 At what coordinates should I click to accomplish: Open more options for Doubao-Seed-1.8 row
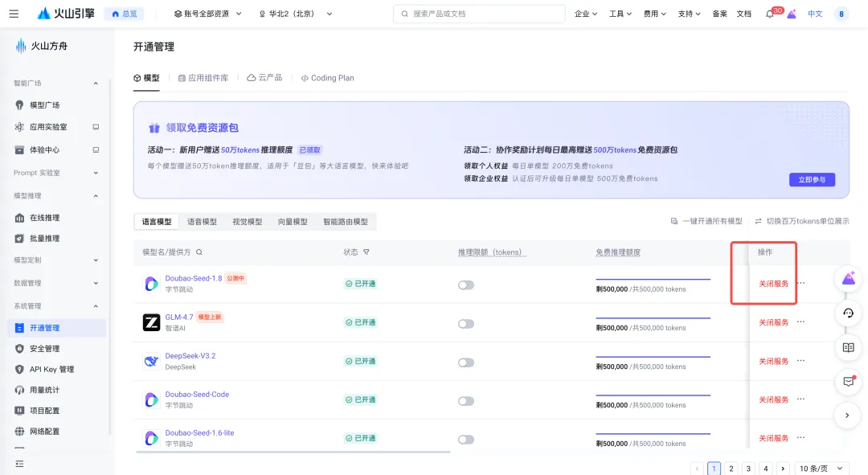(801, 283)
